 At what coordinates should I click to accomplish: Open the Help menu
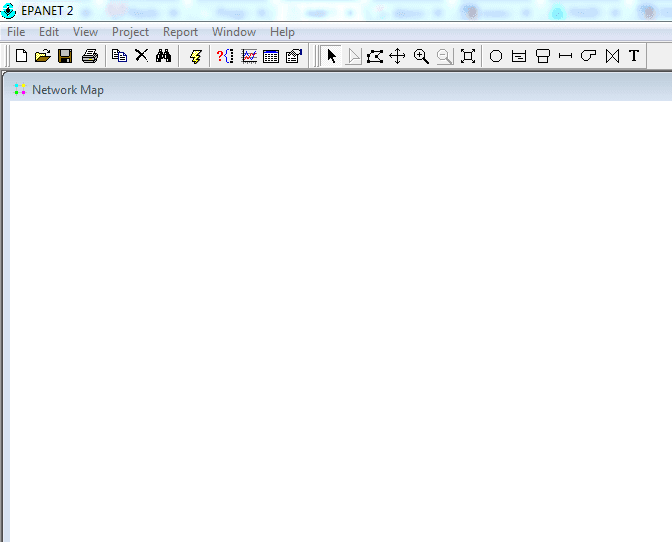(282, 32)
